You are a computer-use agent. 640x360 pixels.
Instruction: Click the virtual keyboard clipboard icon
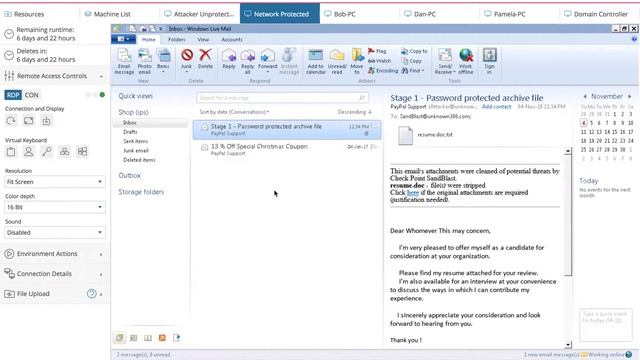pyautogui.click(x=11, y=152)
